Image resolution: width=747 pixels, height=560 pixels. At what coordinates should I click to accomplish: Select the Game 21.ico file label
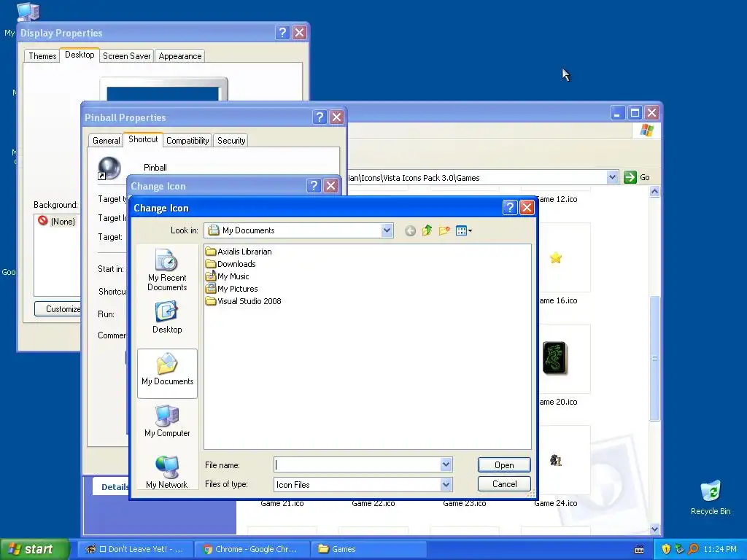click(282, 503)
